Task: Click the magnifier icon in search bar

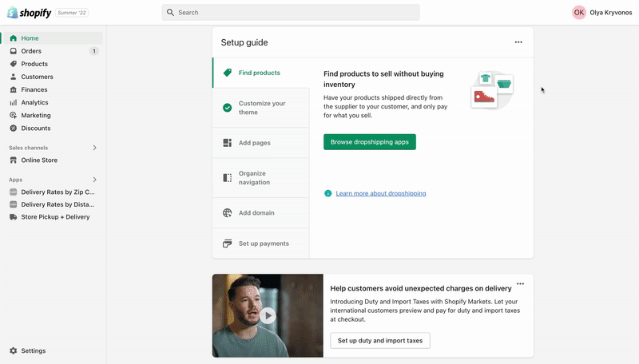Action: pos(170,13)
